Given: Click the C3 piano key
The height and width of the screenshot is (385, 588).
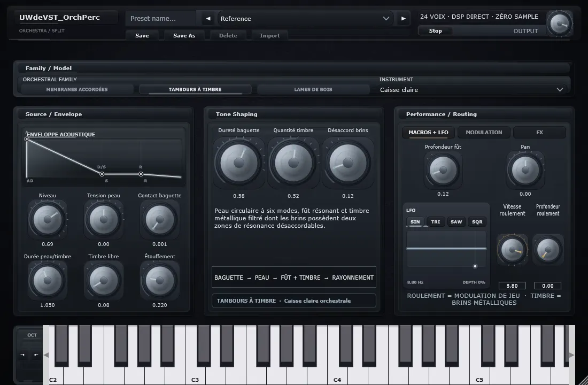Looking at the screenshot, I should coord(195,375).
